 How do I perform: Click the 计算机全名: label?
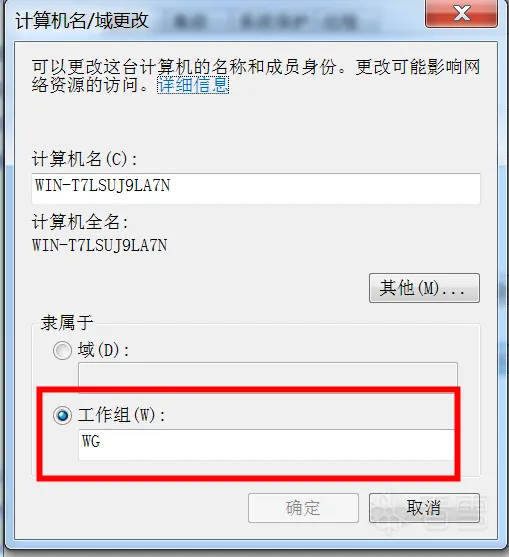(80, 222)
